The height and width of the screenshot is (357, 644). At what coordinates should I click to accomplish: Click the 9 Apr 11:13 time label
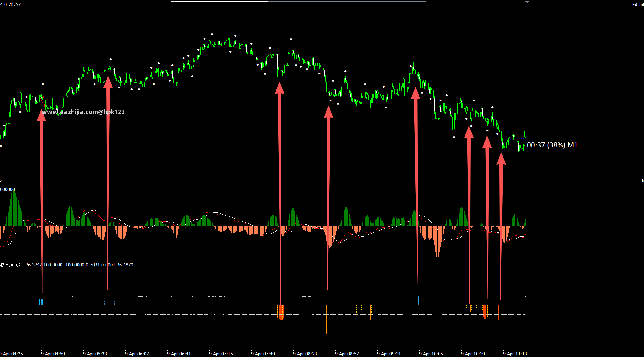[x=515, y=354]
